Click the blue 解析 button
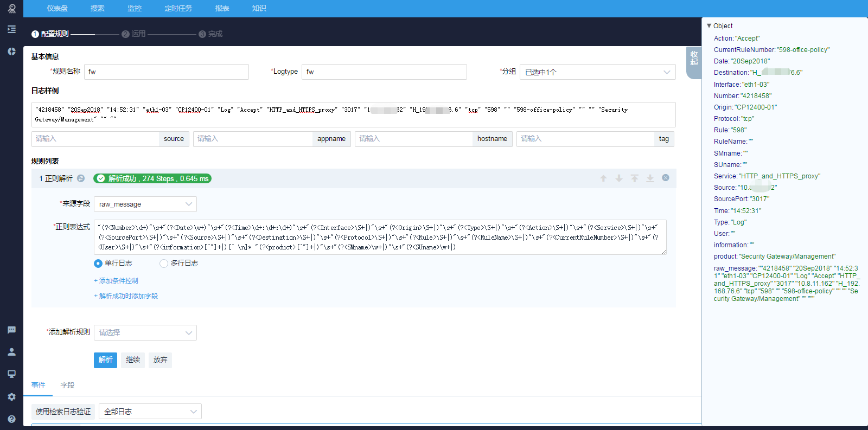 coord(105,360)
